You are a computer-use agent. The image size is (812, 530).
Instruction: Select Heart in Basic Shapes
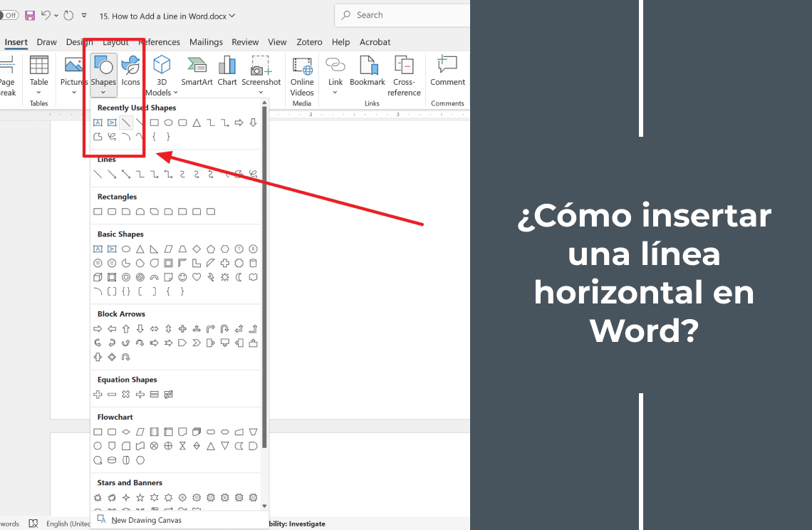(x=197, y=277)
